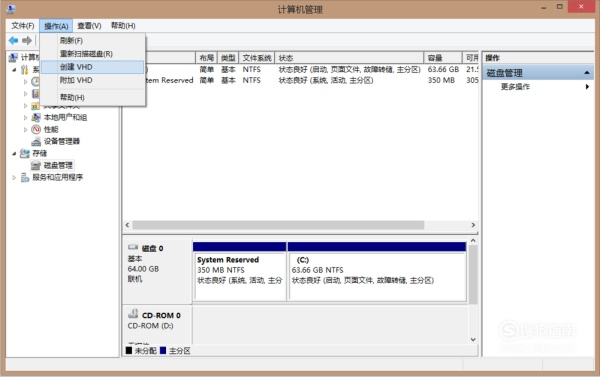Select 创建 VHD menu entry
The image size is (600, 377).
(92, 67)
